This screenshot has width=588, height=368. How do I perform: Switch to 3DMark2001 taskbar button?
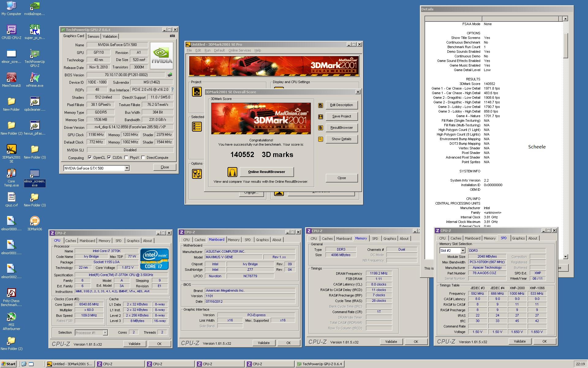(x=70, y=364)
